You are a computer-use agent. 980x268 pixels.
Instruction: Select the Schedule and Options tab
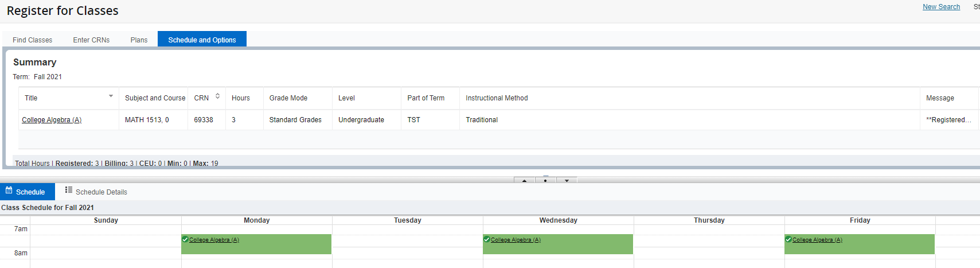[x=202, y=40]
